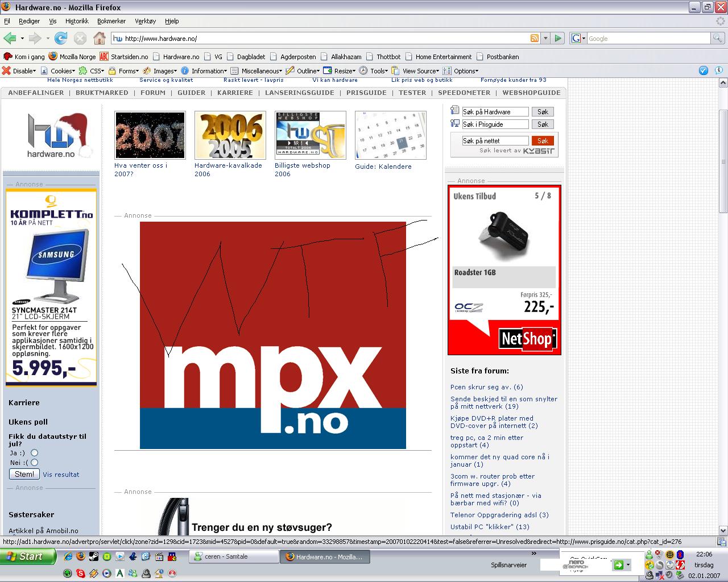Expand the Images menu in Web Developer toolbar
The width and height of the screenshot is (728, 582).
[x=160, y=70]
